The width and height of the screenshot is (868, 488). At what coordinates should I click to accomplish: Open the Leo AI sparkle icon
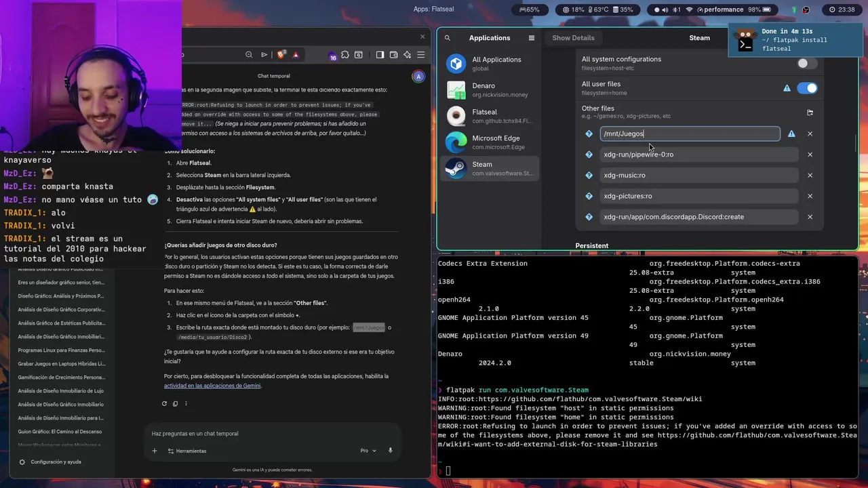point(408,55)
